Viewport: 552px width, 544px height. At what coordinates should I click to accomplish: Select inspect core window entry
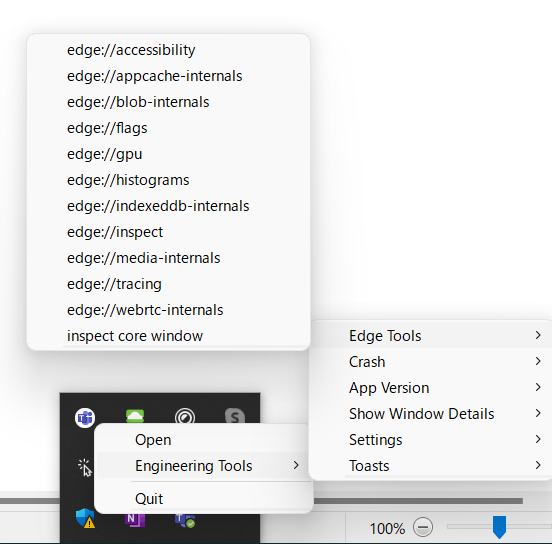click(168, 336)
